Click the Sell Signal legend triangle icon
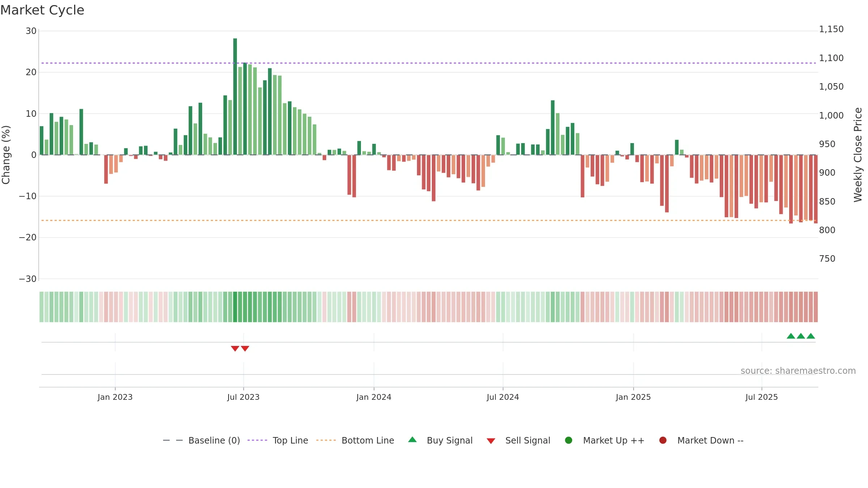The height and width of the screenshot is (488, 868). 491,441
